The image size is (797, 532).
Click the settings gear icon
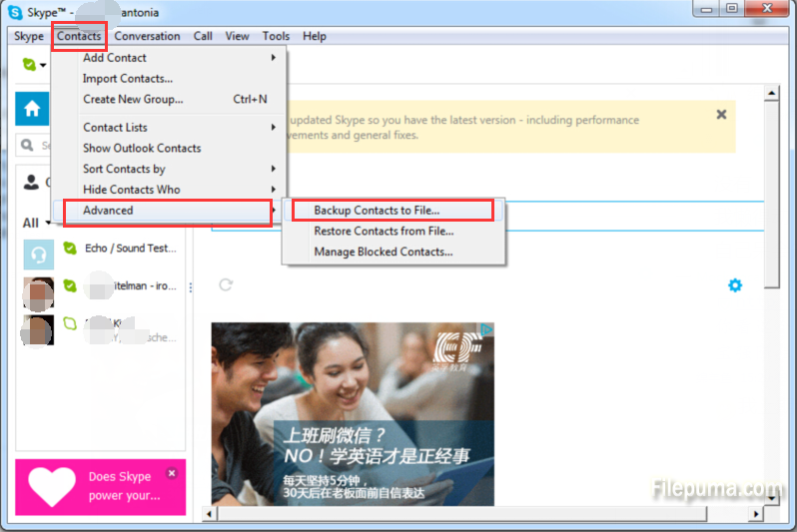click(735, 285)
